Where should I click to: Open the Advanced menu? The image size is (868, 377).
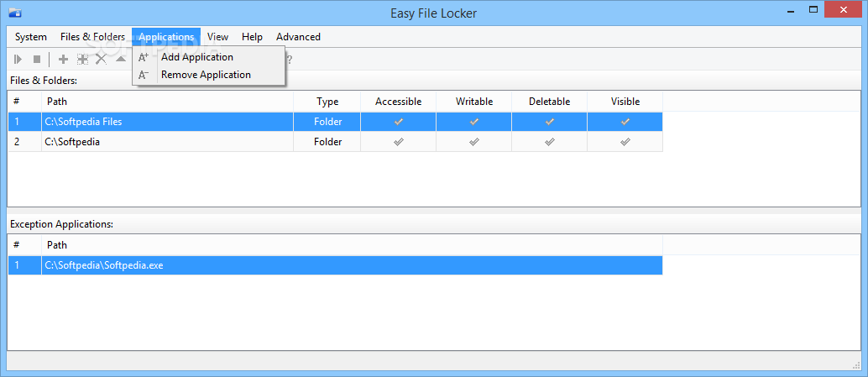pos(298,37)
